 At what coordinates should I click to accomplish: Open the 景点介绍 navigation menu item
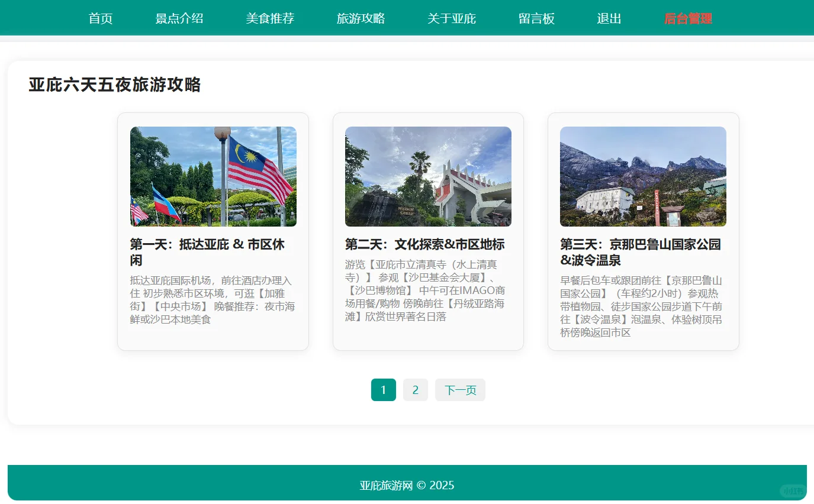coord(179,18)
